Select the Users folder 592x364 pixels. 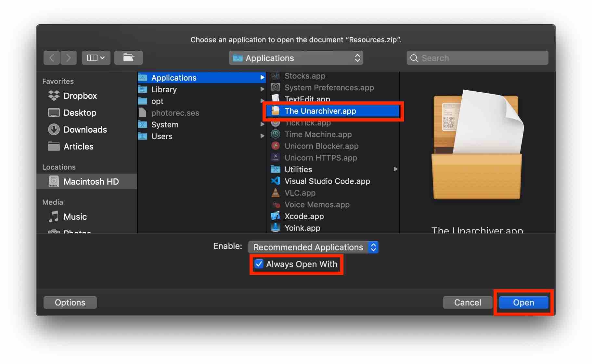click(202, 136)
